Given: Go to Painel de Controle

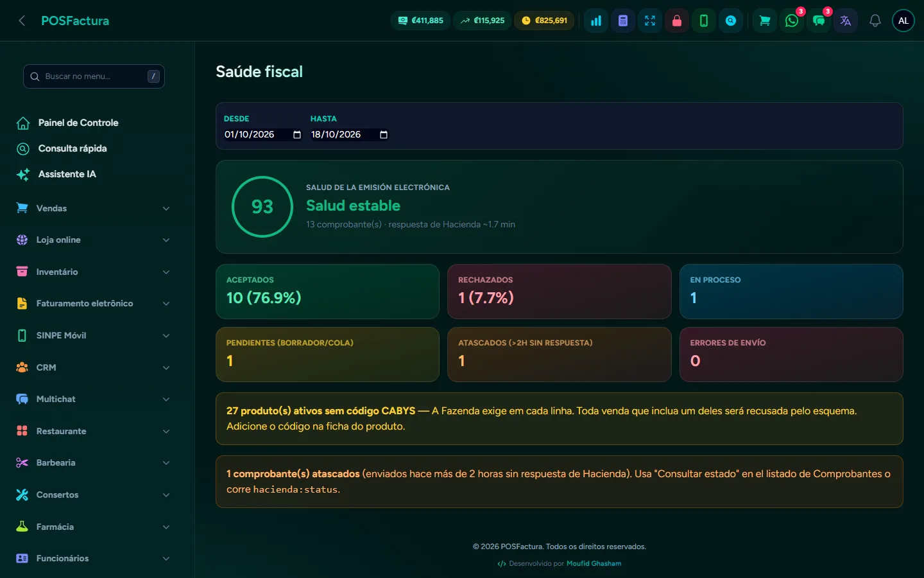Looking at the screenshot, I should point(78,123).
